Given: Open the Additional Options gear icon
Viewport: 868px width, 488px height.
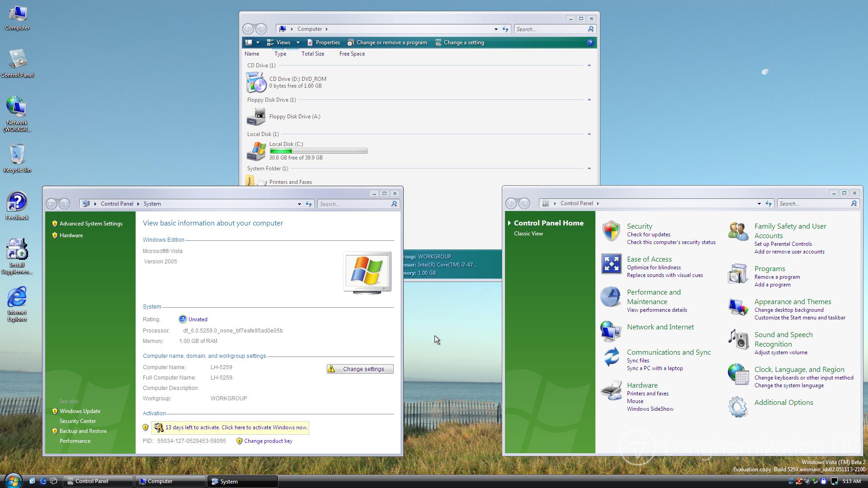Looking at the screenshot, I should pos(738,407).
